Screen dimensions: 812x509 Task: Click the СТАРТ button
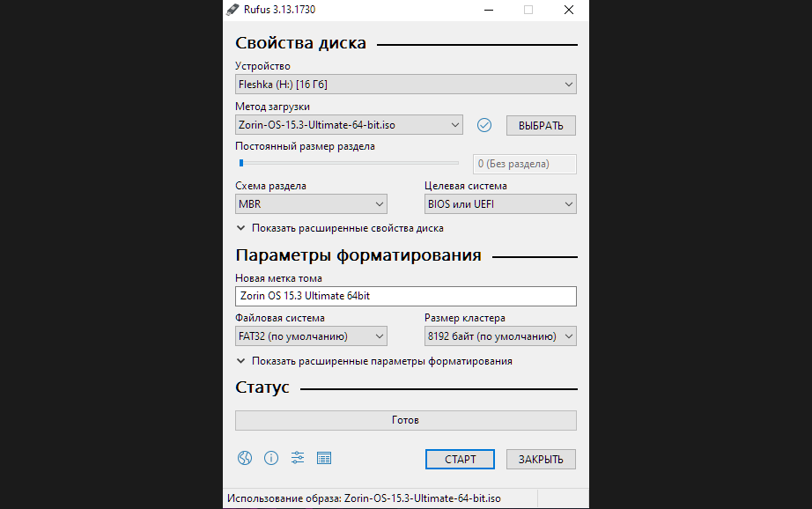pyautogui.click(x=460, y=460)
